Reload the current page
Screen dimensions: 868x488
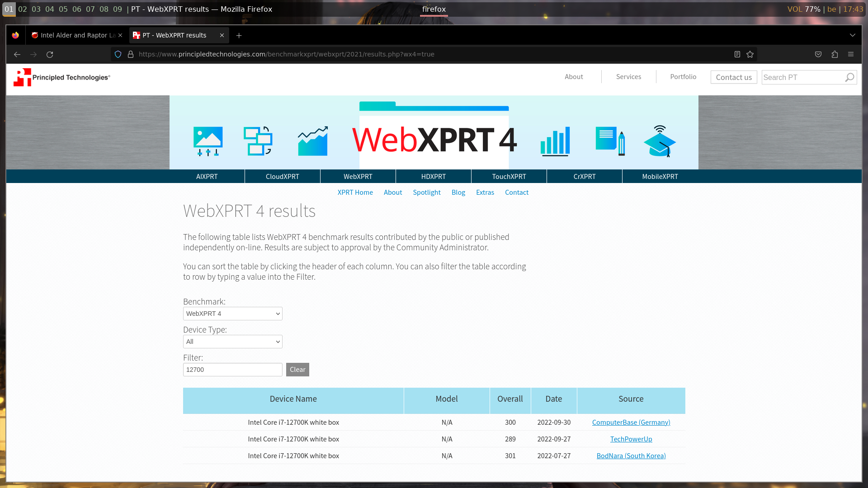click(x=50, y=54)
